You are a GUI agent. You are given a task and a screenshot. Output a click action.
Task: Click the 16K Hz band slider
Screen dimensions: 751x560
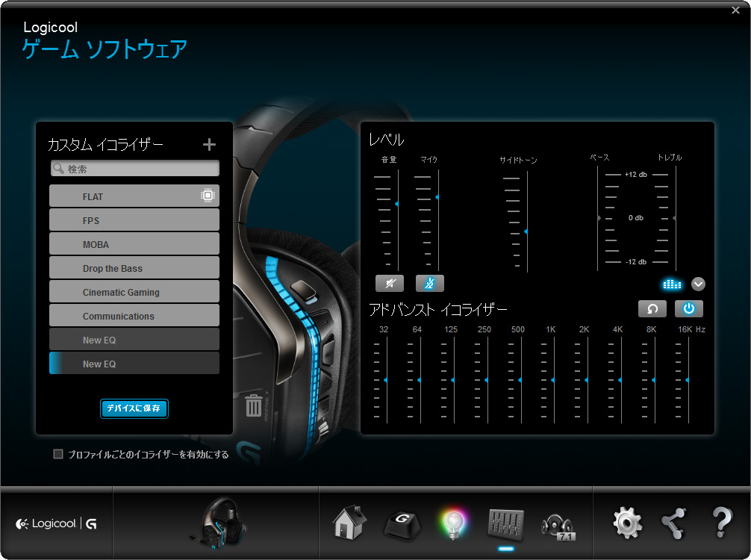pos(688,380)
